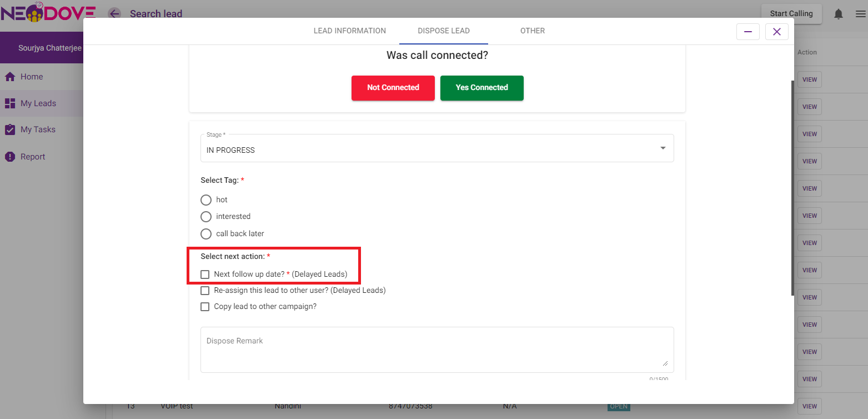Open the notifications bell
868x419 pixels.
tap(839, 14)
